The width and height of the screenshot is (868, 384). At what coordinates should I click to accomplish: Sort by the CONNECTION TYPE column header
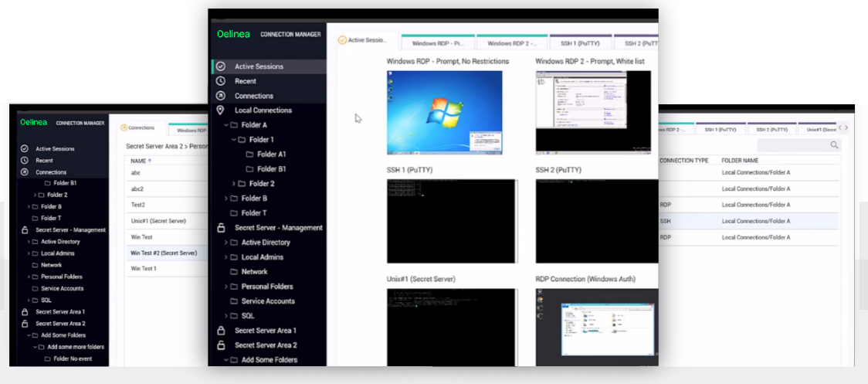(684, 161)
